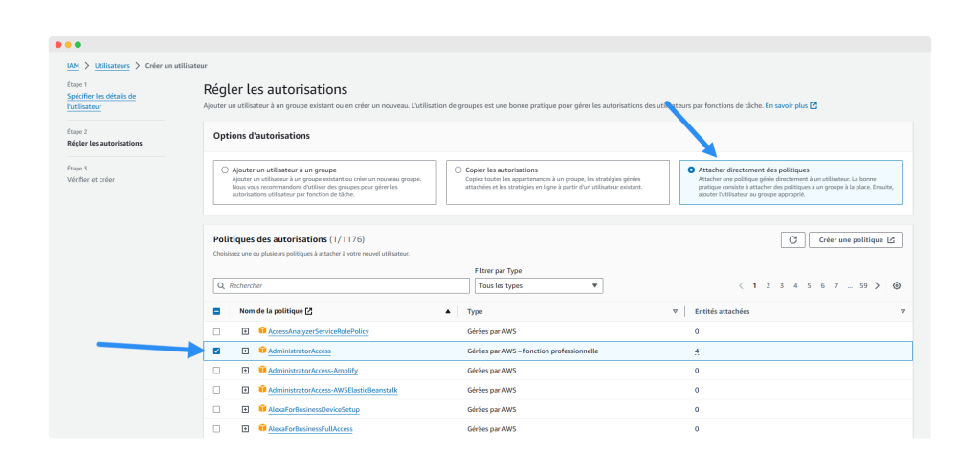Go to page 3 of policies
980x475 pixels.
[x=782, y=285]
